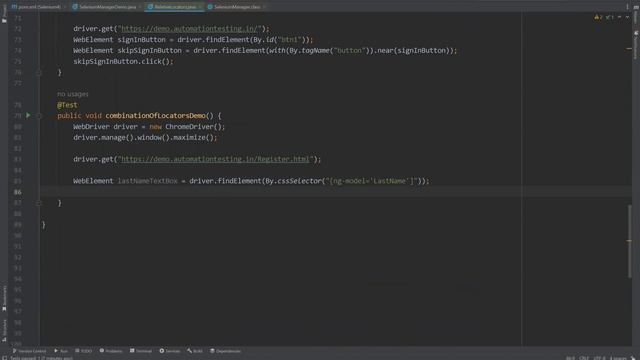Viewport: 640px width, 360px height.
Task: Open the Problems tool window
Action: coord(111,351)
